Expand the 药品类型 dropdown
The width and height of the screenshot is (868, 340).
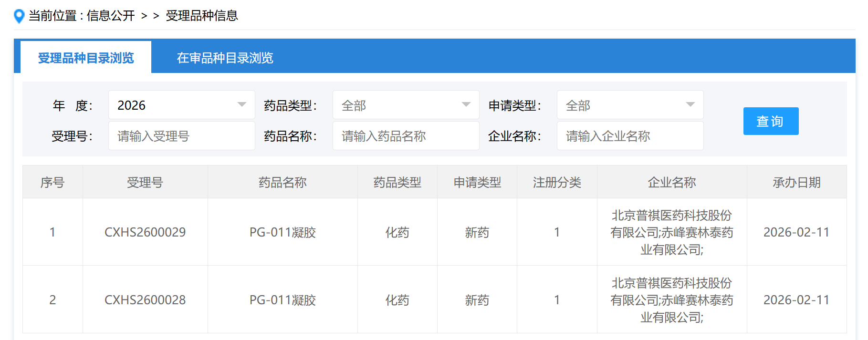coord(406,105)
